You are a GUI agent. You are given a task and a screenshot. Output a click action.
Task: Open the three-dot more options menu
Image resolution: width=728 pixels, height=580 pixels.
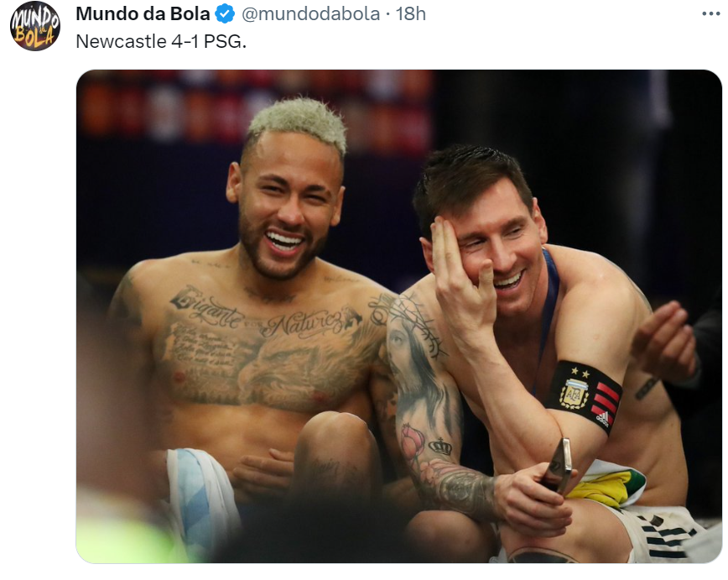[x=711, y=14]
